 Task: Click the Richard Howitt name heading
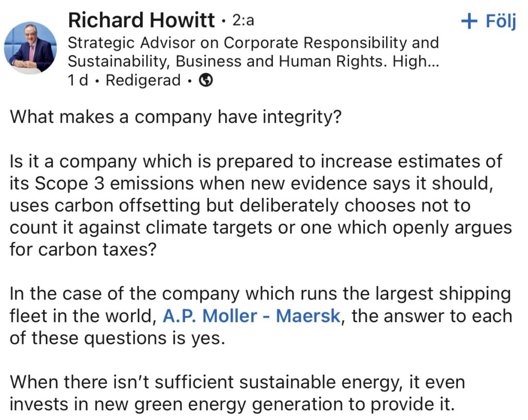pos(141,20)
